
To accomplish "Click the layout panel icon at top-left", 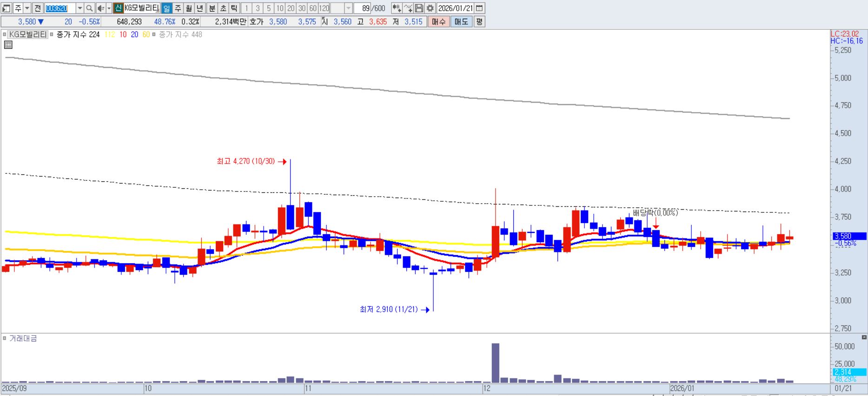I will pos(7,8).
